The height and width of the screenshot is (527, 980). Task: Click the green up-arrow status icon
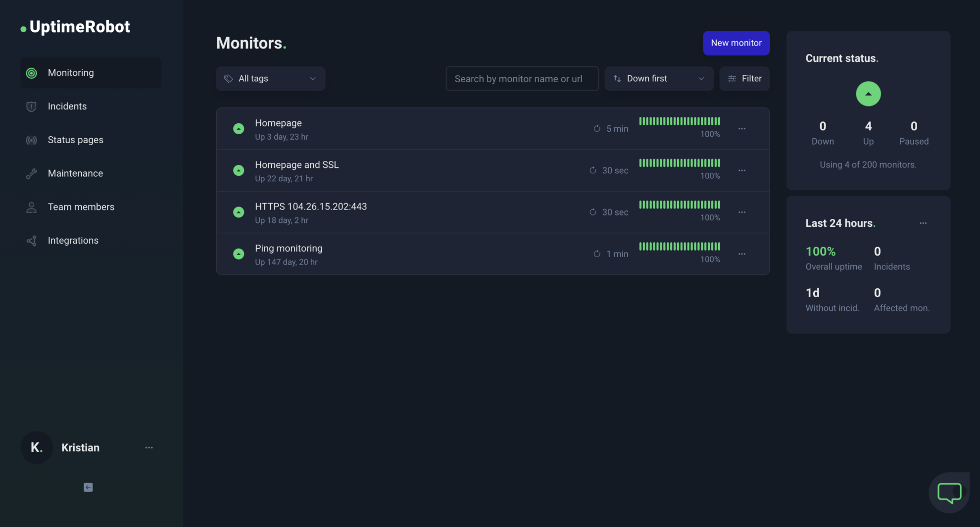pyautogui.click(x=868, y=94)
